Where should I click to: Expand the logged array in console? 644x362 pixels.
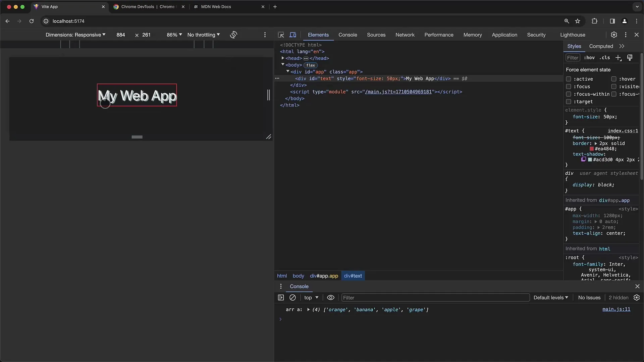(308, 310)
